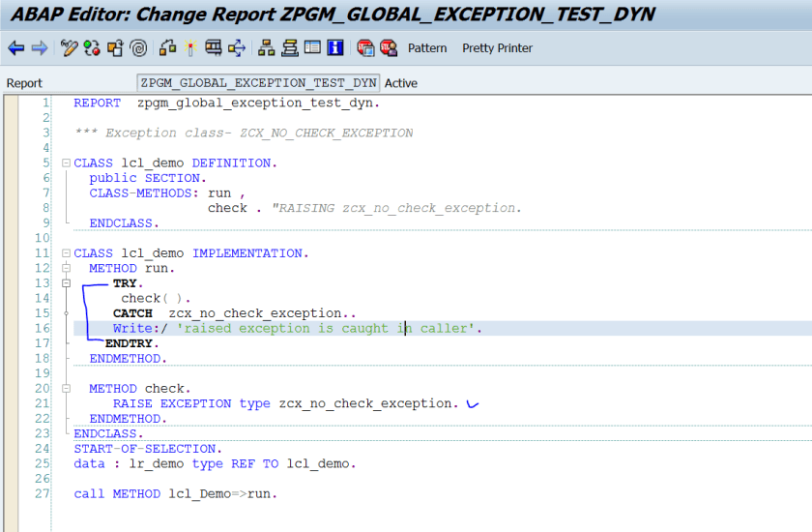The height and width of the screenshot is (532, 812).
Task: Click 'ENDTRY.' on line 17
Action: click(x=132, y=343)
